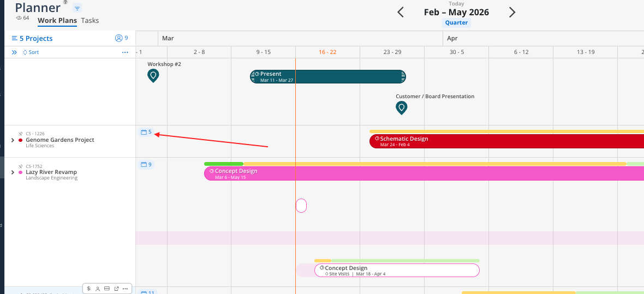Open the members icon showing 9

(122, 38)
